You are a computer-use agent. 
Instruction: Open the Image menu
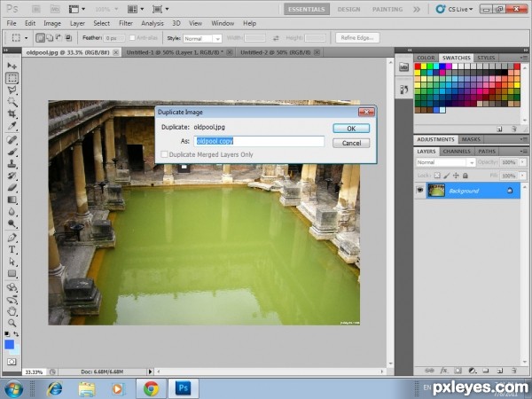pos(52,23)
